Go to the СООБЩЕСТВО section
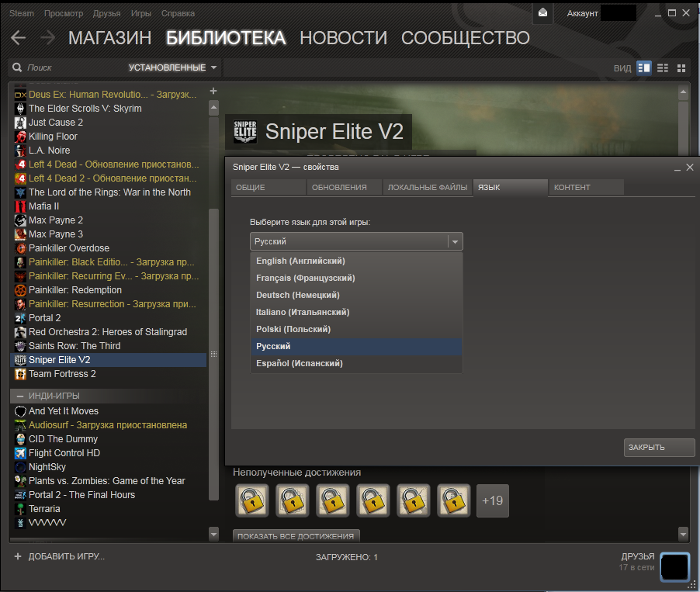Viewport: 700px width, 592px height. (465, 38)
